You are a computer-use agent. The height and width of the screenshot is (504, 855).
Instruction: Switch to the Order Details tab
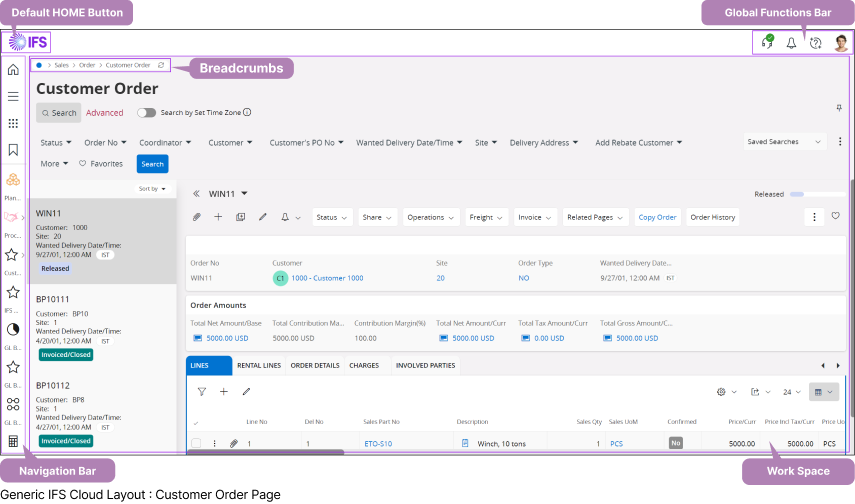tap(314, 366)
